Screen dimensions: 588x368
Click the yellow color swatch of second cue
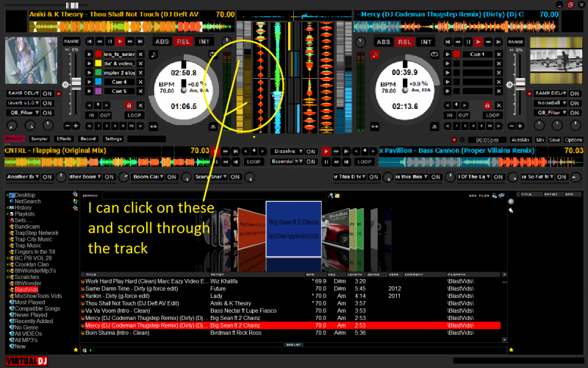[x=98, y=63]
